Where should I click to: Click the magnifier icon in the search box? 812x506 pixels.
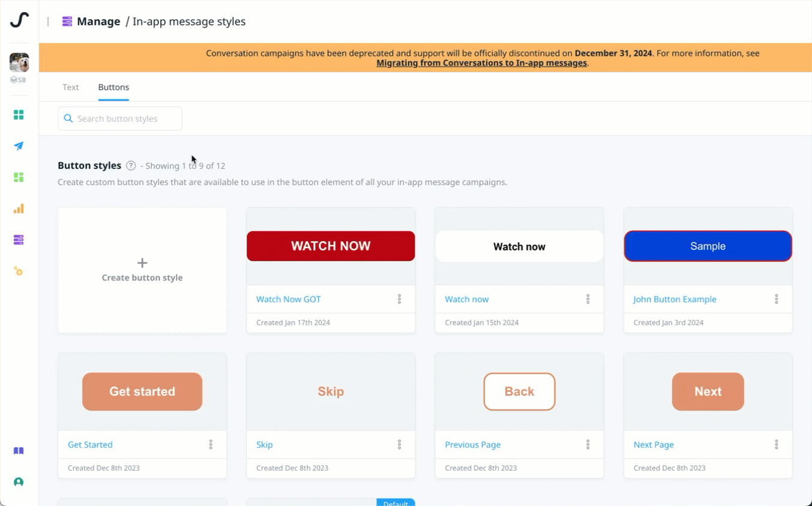68,118
